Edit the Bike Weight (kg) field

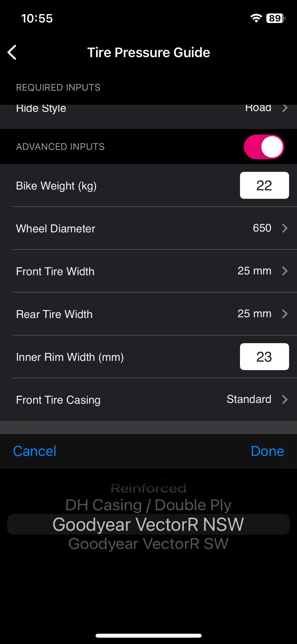pos(264,185)
